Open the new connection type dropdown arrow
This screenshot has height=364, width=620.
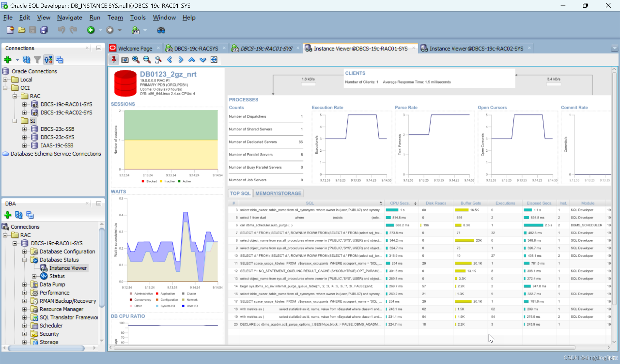point(17,60)
